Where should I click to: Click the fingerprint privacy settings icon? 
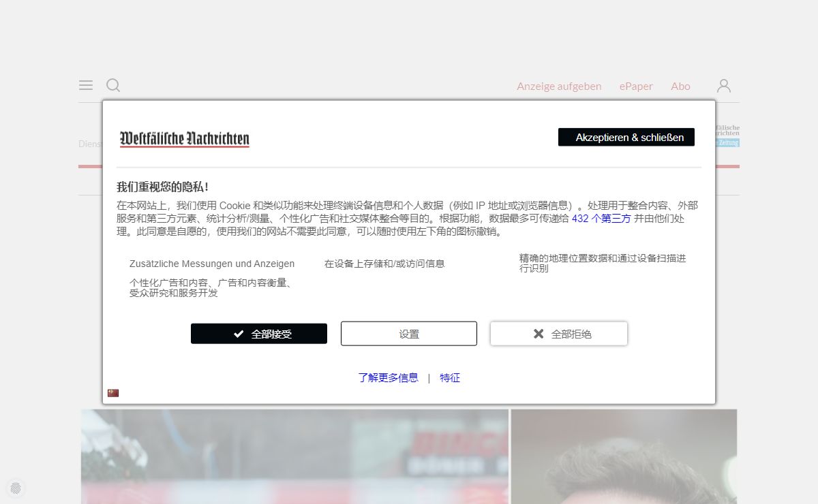16,488
